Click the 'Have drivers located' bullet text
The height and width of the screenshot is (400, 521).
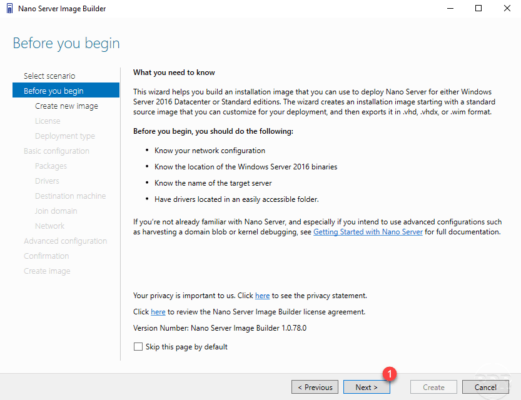[x=236, y=199]
